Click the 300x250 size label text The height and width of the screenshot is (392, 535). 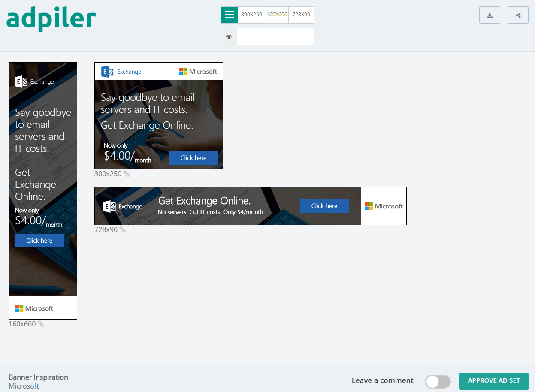coord(108,174)
